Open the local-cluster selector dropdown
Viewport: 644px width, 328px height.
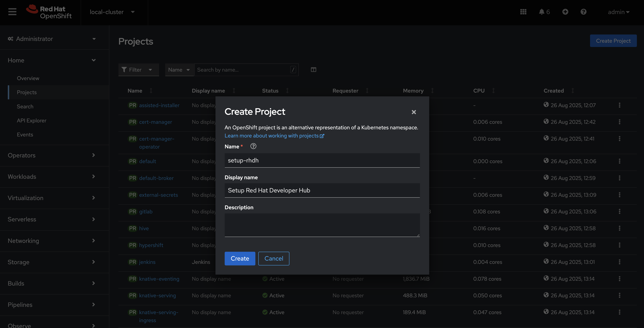(x=112, y=12)
